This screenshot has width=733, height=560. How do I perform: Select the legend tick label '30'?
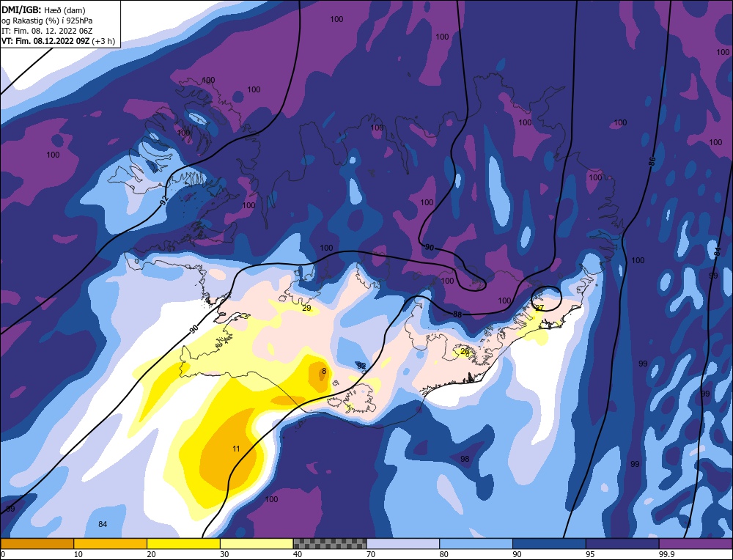click(224, 554)
